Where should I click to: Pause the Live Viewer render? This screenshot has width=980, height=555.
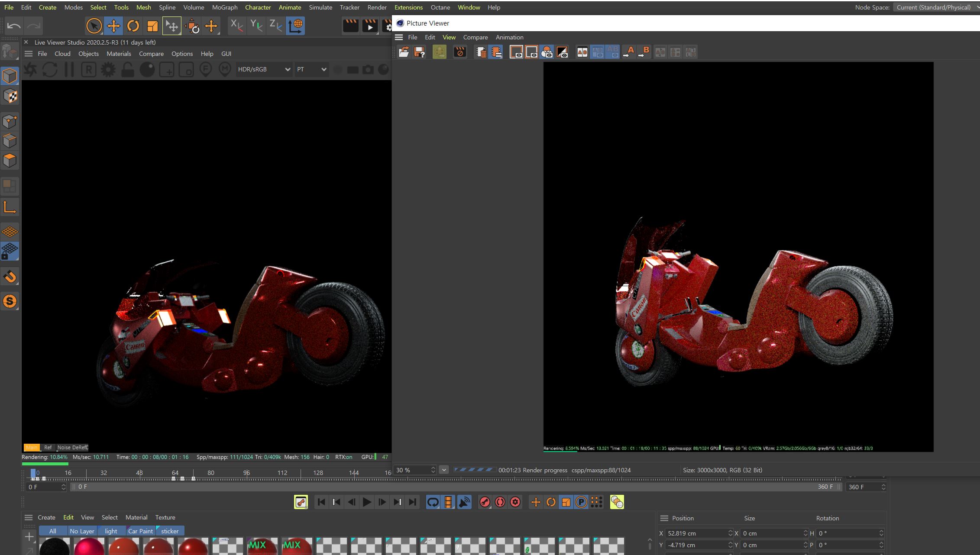(x=69, y=69)
